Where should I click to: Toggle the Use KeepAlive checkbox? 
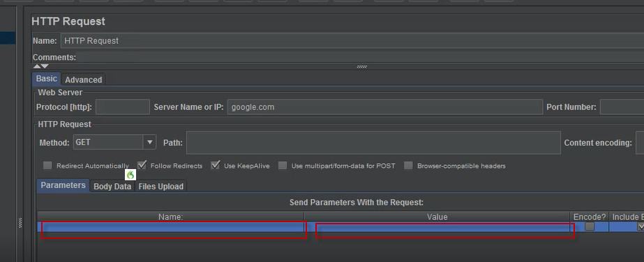(215, 166)
